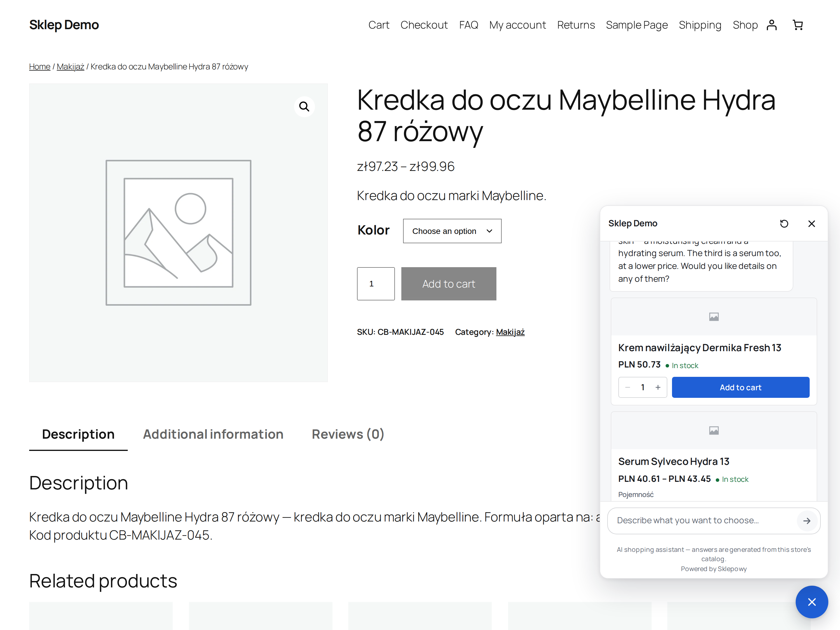
Task: Open the Returns page
Action: (576, 25)
